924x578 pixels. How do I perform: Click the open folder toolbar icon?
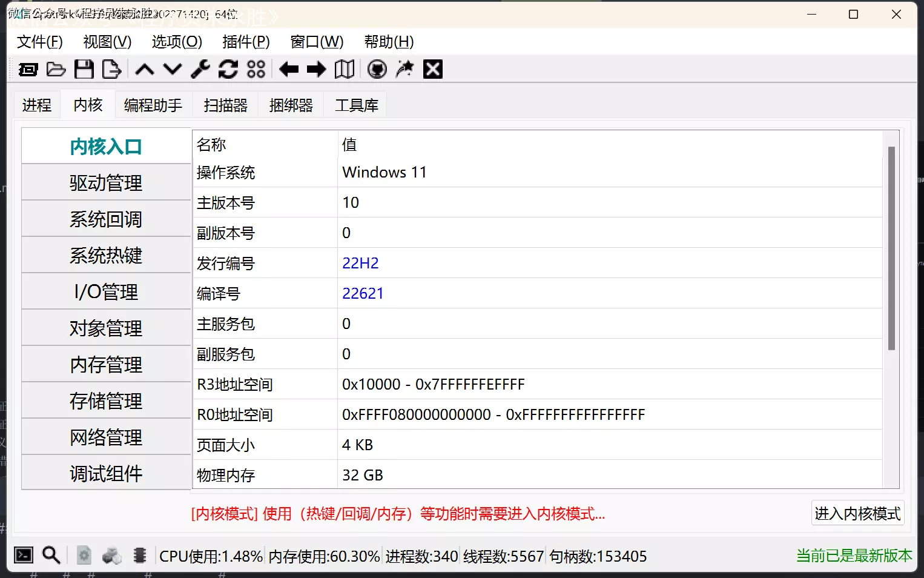tap(56, 70)
